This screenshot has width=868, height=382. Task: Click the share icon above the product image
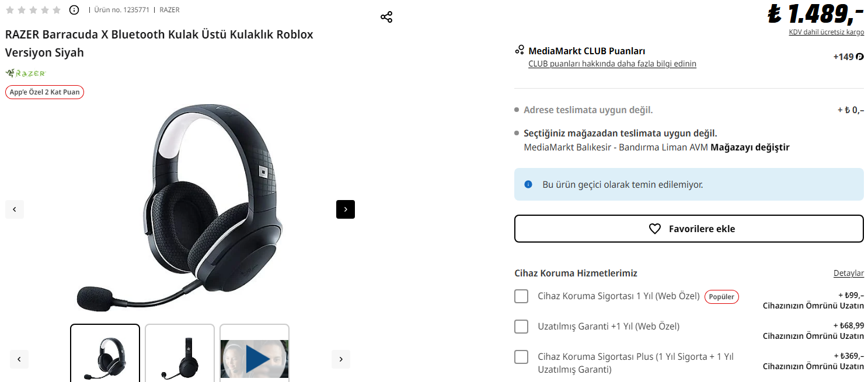386,17
